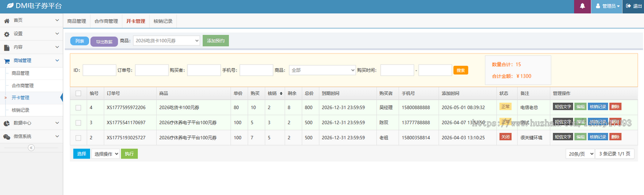Click 核销记录 button for buyer 老祖
644x195 pixels.
click(598, 137)
